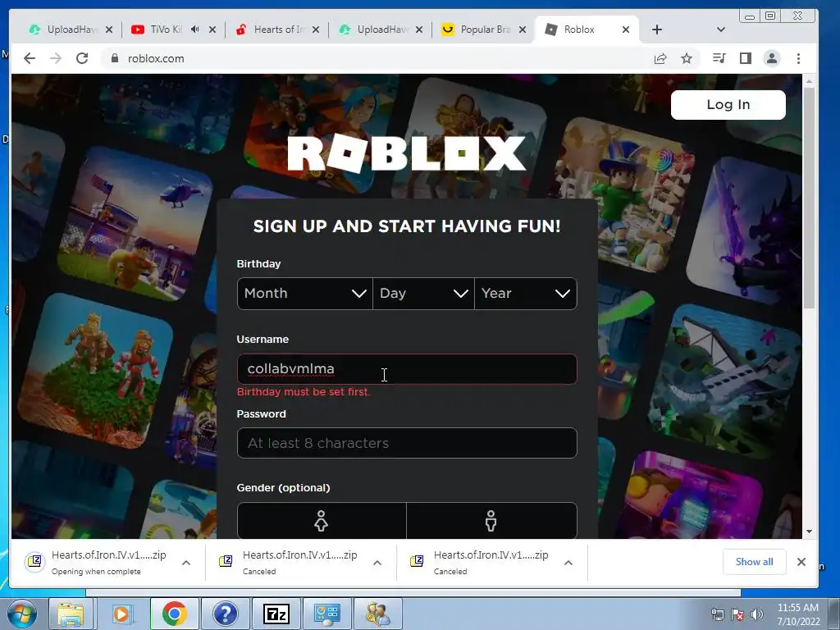
Task: Open the user accounts taskbar icon
Action: pyautogui.click(x=377, y=614)
